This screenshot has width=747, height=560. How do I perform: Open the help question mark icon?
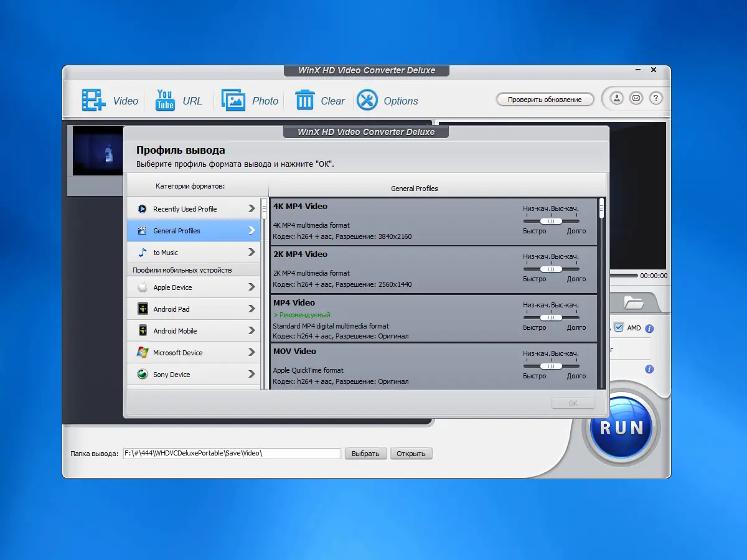tap(655, 98)
